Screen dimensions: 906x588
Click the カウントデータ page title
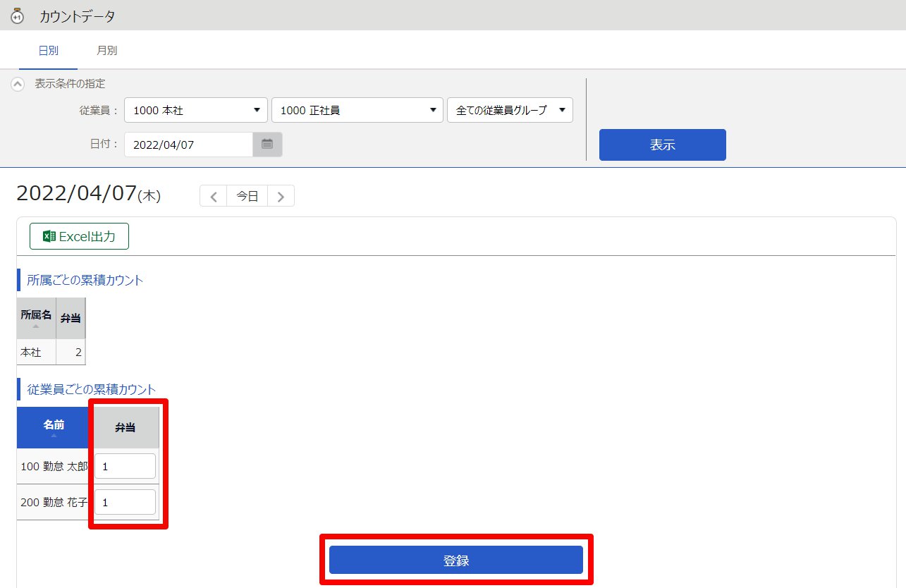78,16
